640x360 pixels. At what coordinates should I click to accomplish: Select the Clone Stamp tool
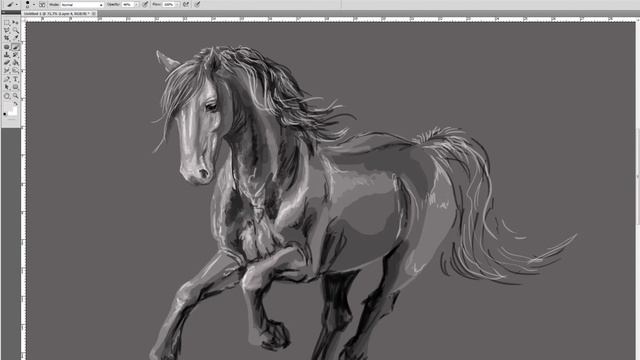tap(6, 55)
